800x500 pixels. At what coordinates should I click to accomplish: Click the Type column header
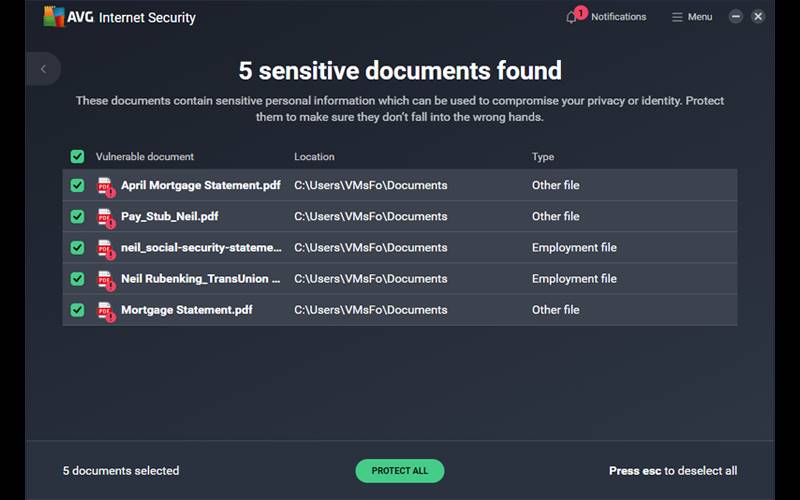543,157
